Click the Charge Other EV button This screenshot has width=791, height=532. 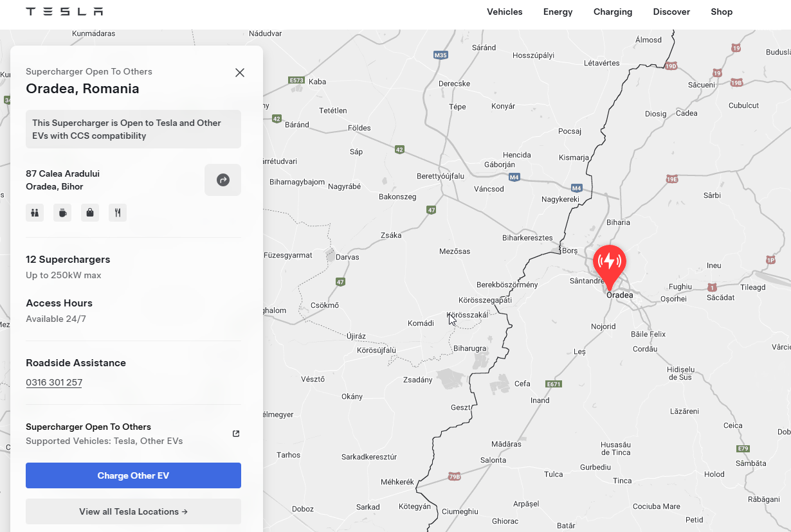(x=133, y=475)
